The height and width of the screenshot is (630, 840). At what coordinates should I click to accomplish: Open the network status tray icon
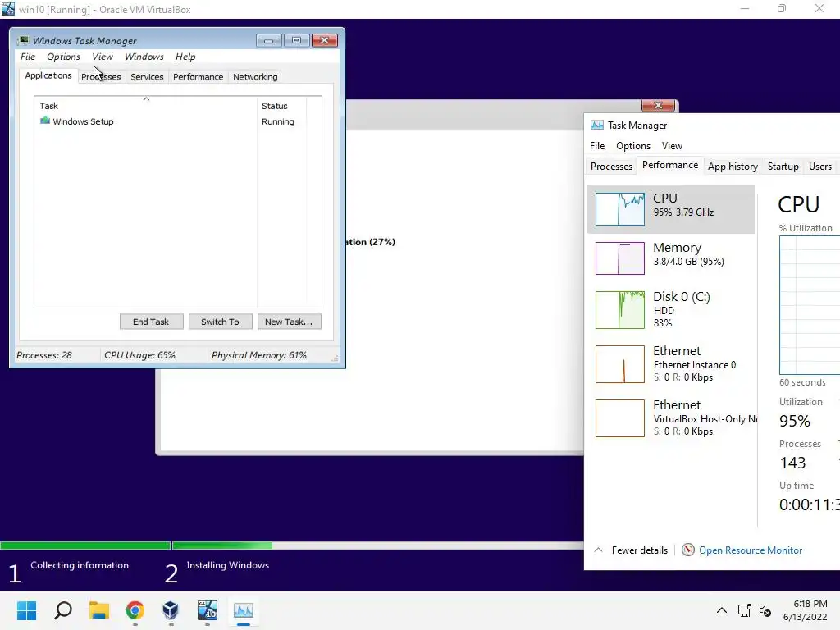[744, 610]
